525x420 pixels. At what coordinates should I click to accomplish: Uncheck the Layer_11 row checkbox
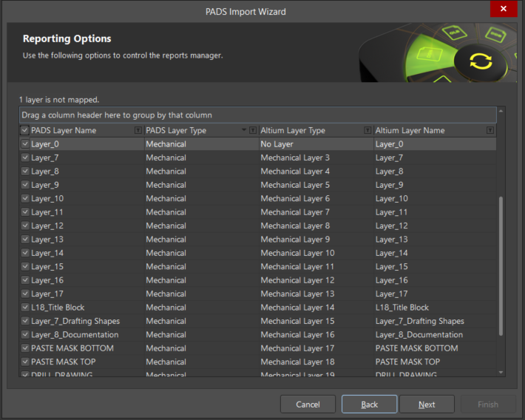(25, 212)
